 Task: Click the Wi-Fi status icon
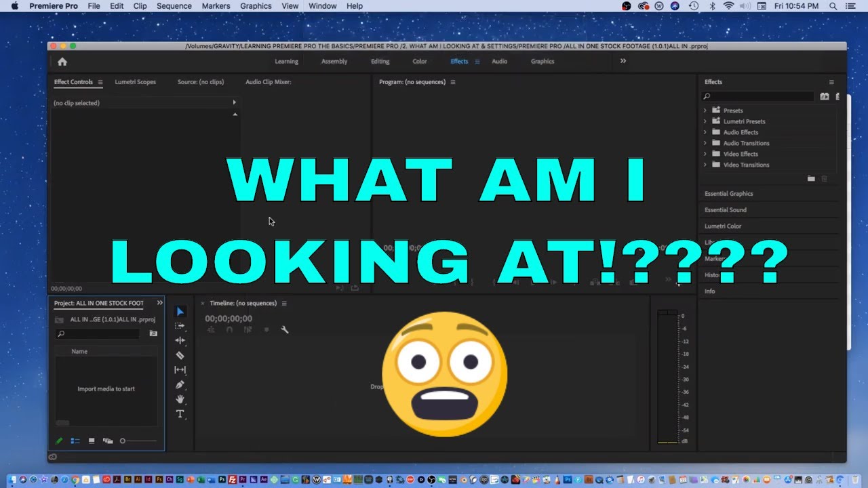(x=729, y=6)
